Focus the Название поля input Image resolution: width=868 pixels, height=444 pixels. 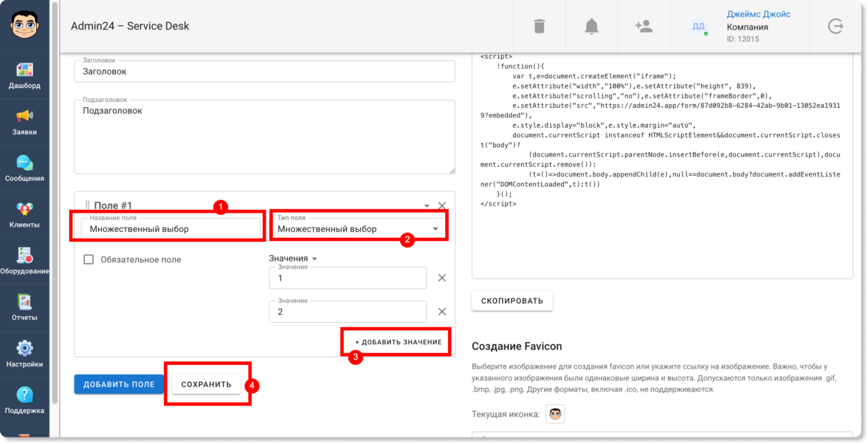pos(171,228)
